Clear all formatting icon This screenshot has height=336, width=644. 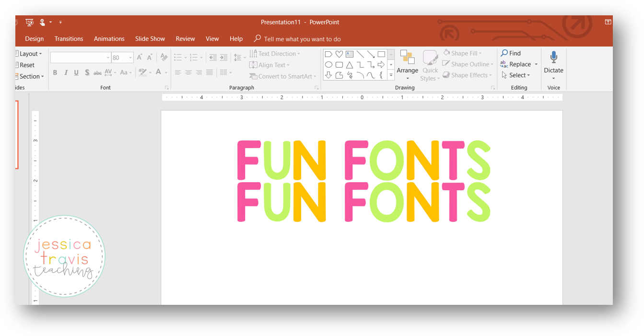[x=164, y=58]
